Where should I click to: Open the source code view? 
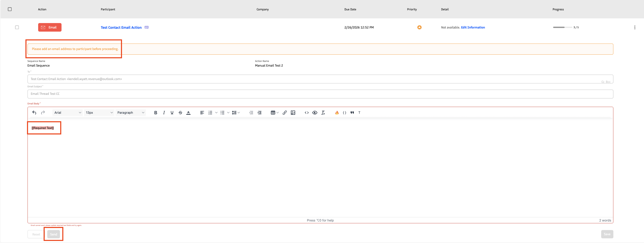click(x=307, y=112)
